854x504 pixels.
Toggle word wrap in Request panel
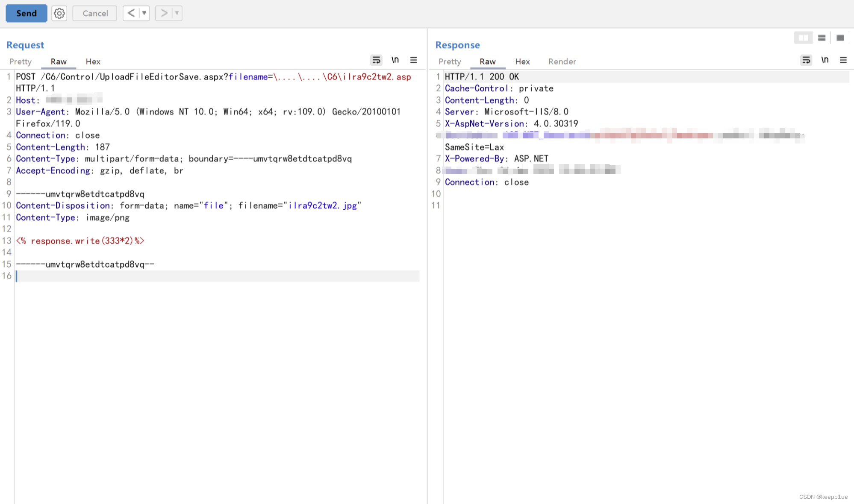tap(376, 60)
